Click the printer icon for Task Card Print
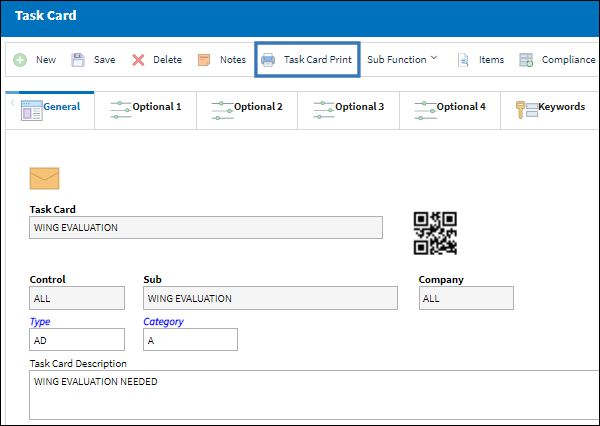 coord(268,60)
